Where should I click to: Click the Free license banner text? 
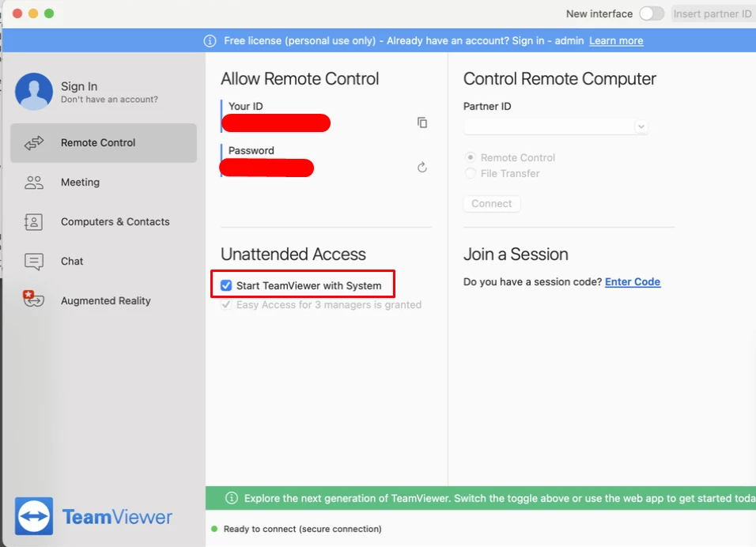click(x=403, y=41)
